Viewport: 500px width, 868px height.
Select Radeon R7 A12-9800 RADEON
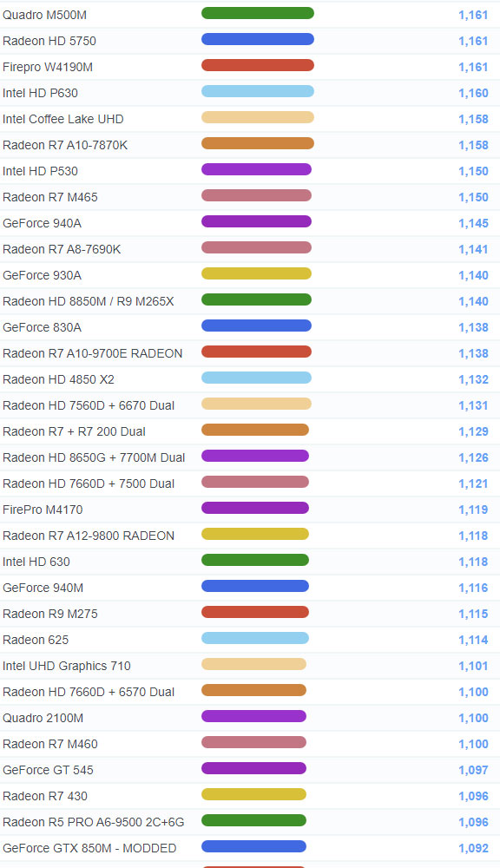click(x=89, y=536)
